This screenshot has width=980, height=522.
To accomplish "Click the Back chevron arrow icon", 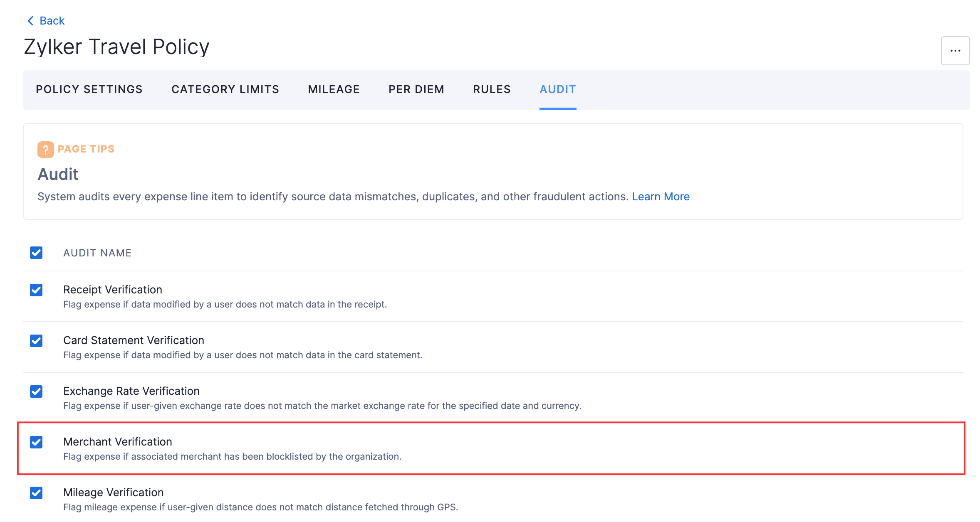I will tap(30, 21).
